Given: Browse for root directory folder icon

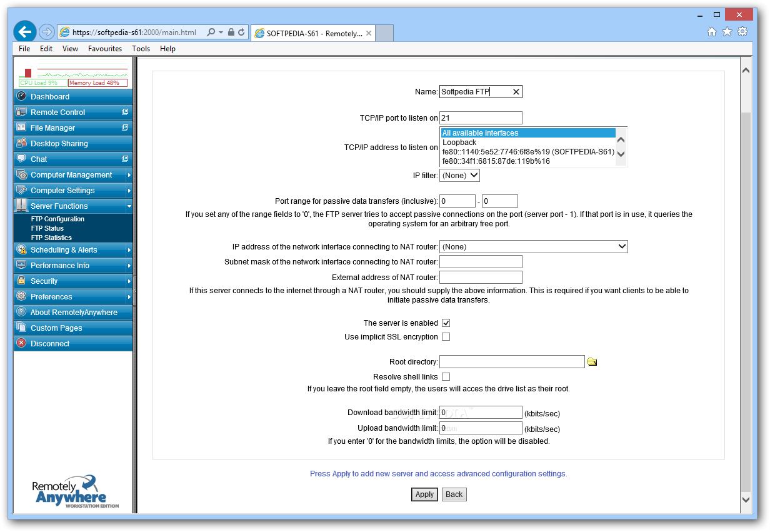Looking at the screenshot, I should point(592,361).
